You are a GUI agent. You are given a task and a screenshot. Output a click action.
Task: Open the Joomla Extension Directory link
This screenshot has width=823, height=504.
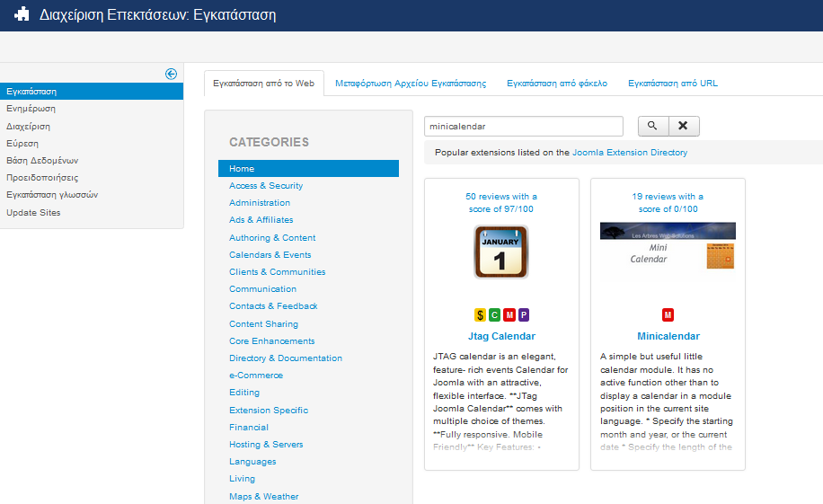point(629,152)
